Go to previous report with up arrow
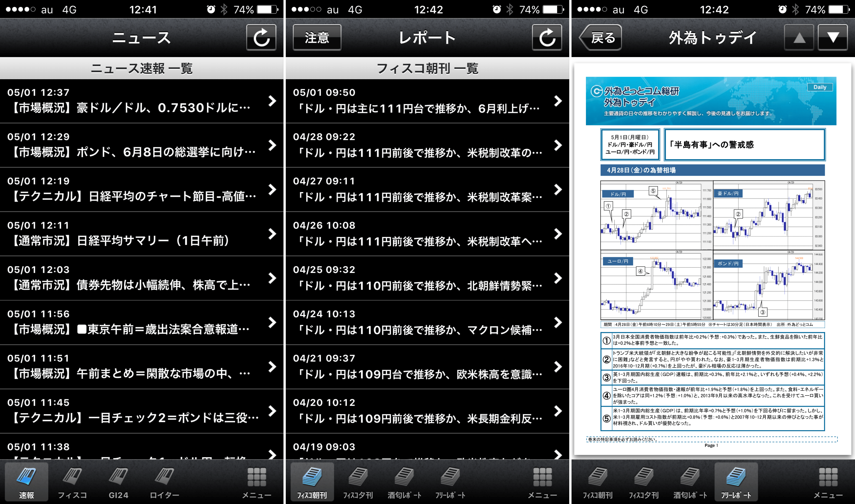This screenshot has width=855, height=504. point(799,38)
